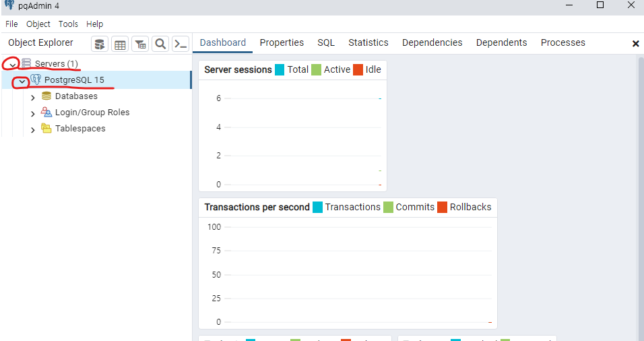Click the View Data table icon

coord(120,44)
